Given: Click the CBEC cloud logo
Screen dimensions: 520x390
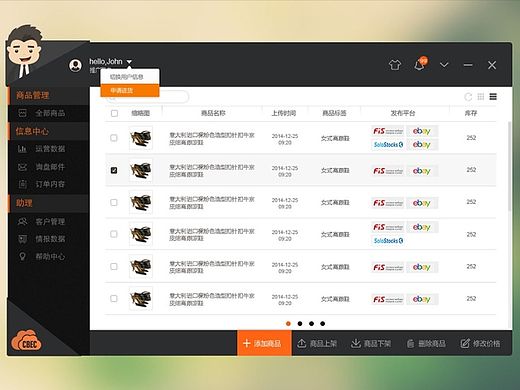Looking at the screenshot, I should tap(27, 341).
